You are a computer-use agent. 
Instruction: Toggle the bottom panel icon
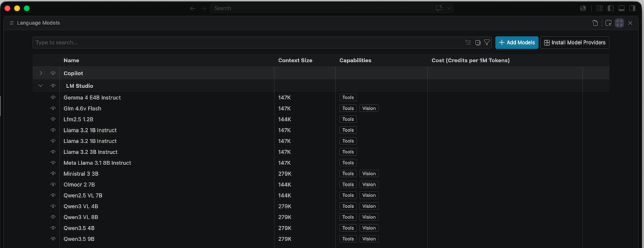[622, 8]
